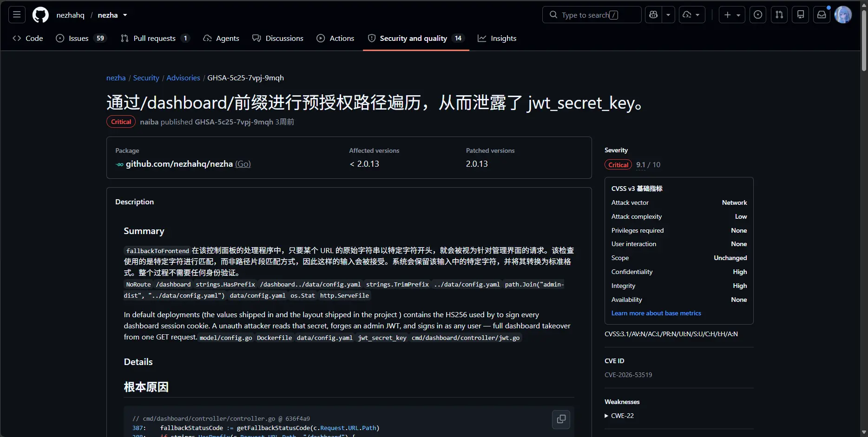Copy the code block contents

pos(561,419)
